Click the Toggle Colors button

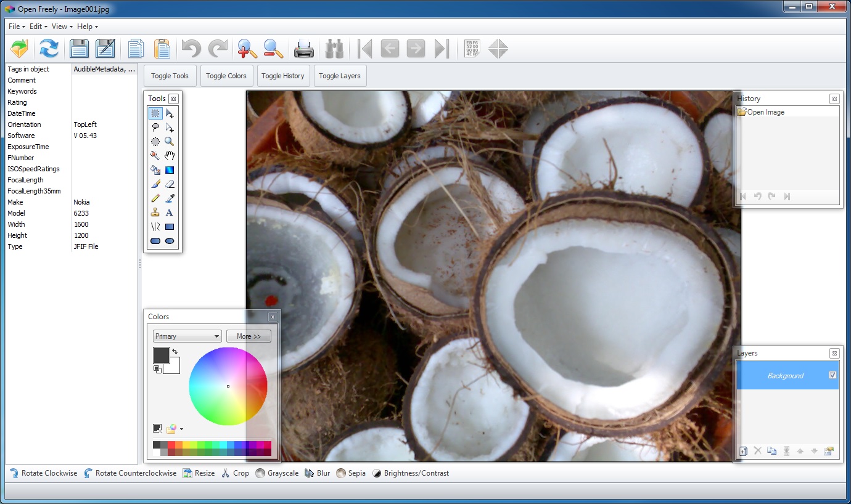pyautogui.click(x=226, y=76)
